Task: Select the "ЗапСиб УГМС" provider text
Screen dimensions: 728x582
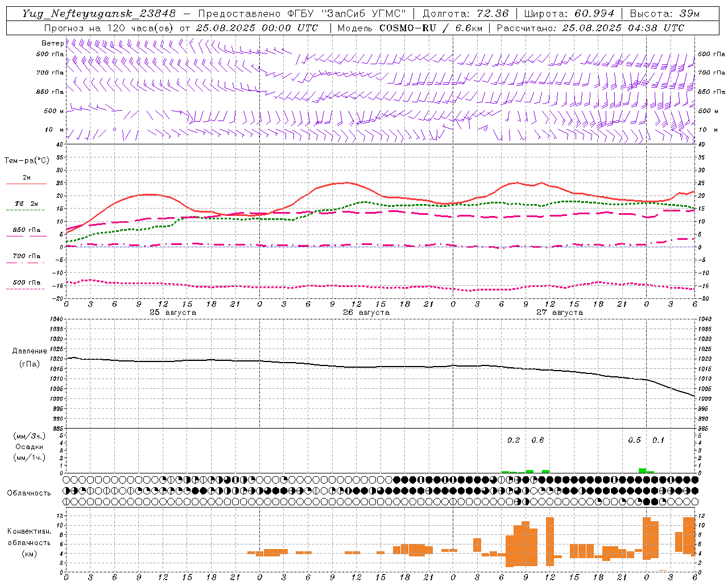Action: (x=365, y=14)
